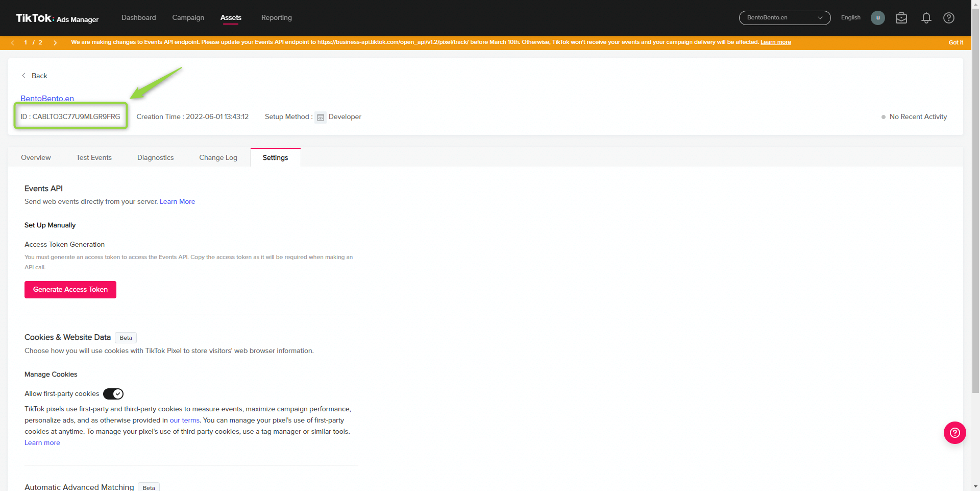Click the Events API heading
Image resolution: width=980 pixels, height=491 pixels.
pos(43,189)
